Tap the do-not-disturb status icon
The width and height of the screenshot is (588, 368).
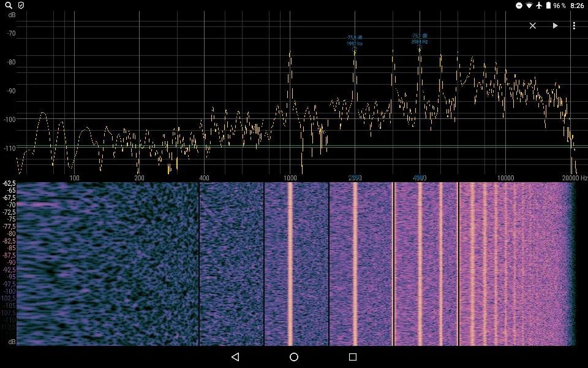click(x=519, y=6)
